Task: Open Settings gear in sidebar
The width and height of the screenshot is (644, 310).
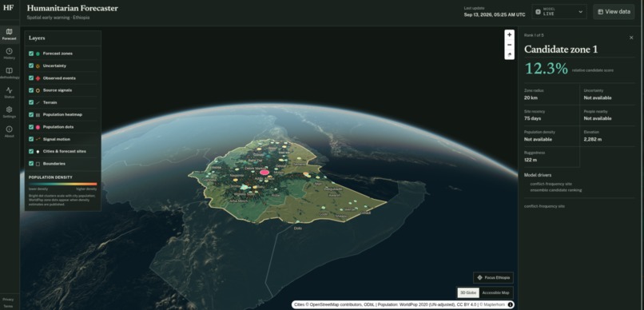Action: [x=9, y=109]
